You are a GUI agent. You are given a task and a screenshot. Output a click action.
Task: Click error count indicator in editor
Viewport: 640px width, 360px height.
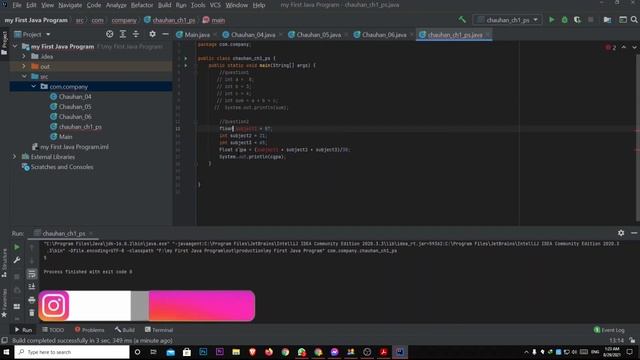point(611,47)
